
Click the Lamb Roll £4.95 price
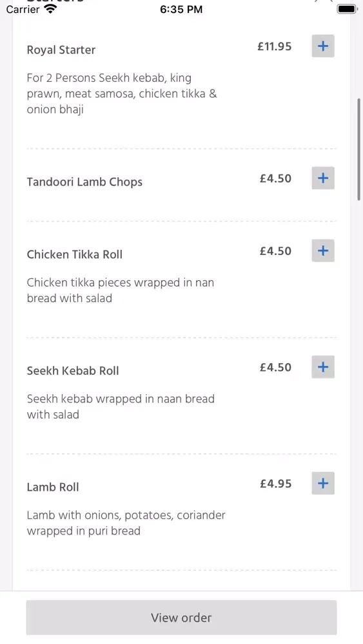(276, 484)
